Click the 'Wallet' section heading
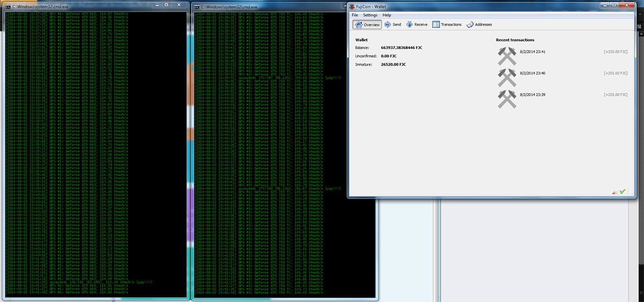The image size is (644, 302). [x=361, y=40]
